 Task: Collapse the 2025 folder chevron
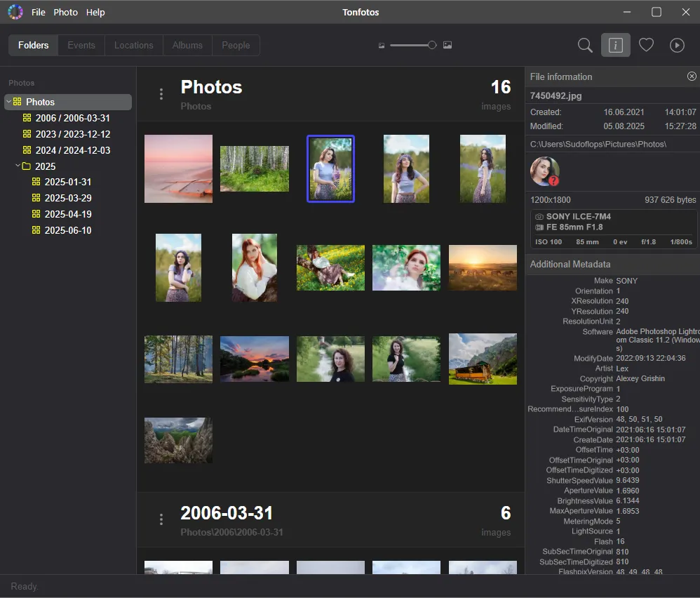pos(18,166)
